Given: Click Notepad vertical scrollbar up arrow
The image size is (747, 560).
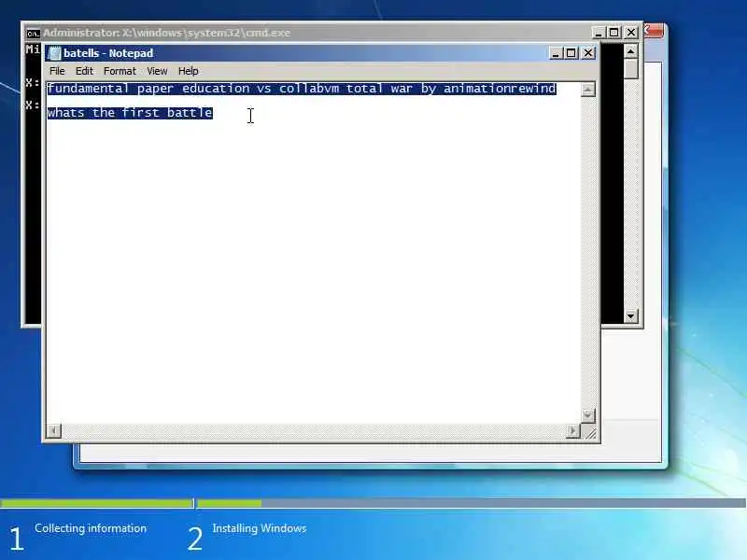Looking at the screenshot, I should point(588,90).
